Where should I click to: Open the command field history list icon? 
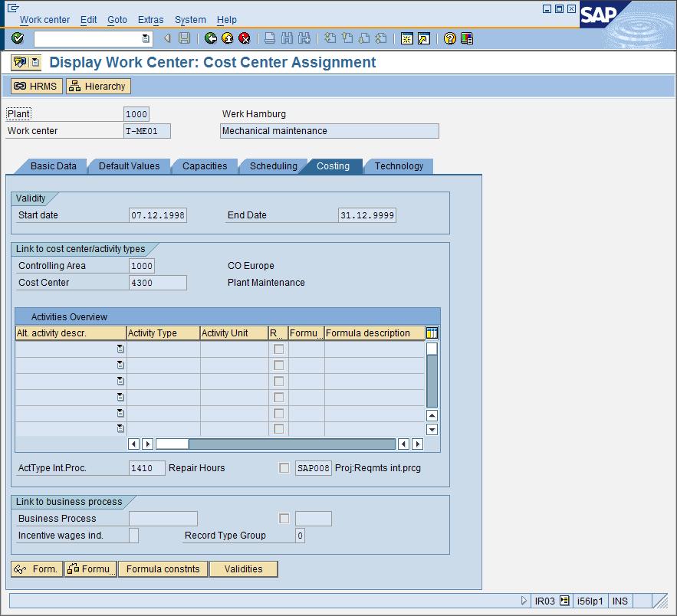146,38
